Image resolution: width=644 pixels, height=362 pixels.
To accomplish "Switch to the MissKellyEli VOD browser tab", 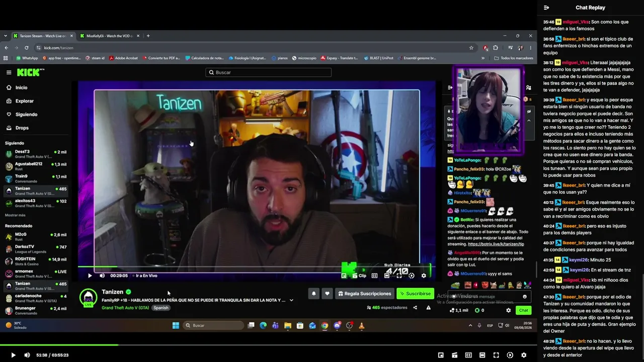I will coord(110,36).
